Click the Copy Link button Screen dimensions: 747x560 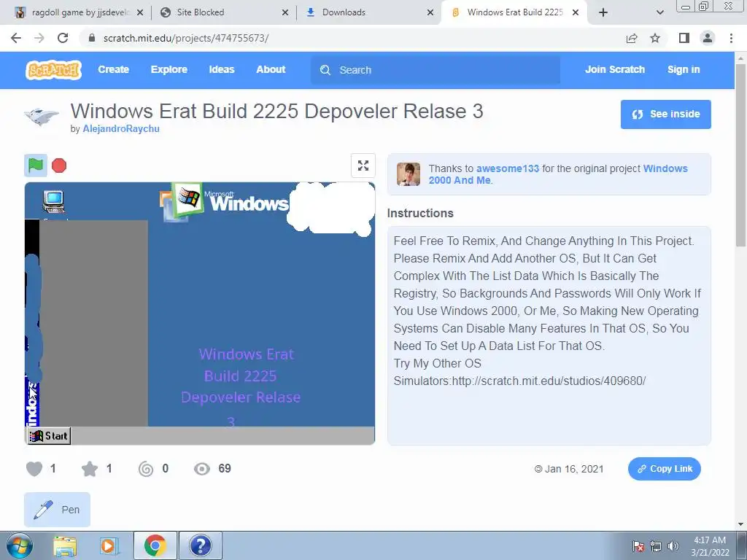pyautogui.click(x=664, y=469)
